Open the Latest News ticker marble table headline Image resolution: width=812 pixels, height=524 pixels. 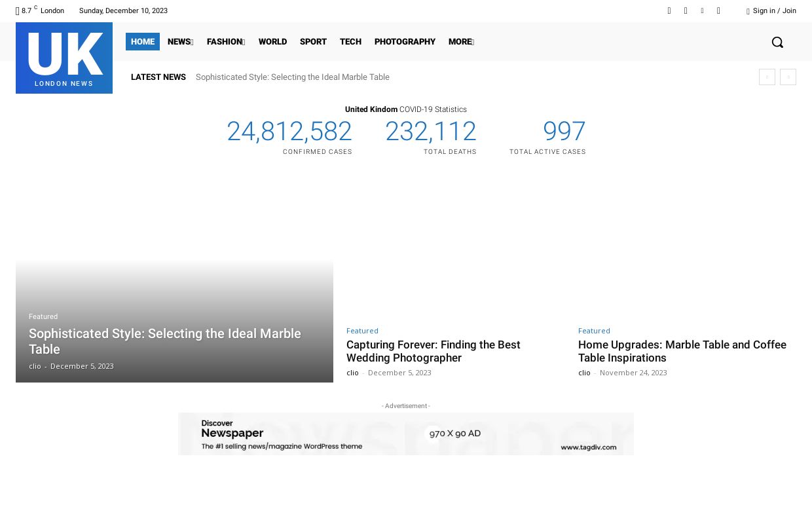[x=292, y=77]
